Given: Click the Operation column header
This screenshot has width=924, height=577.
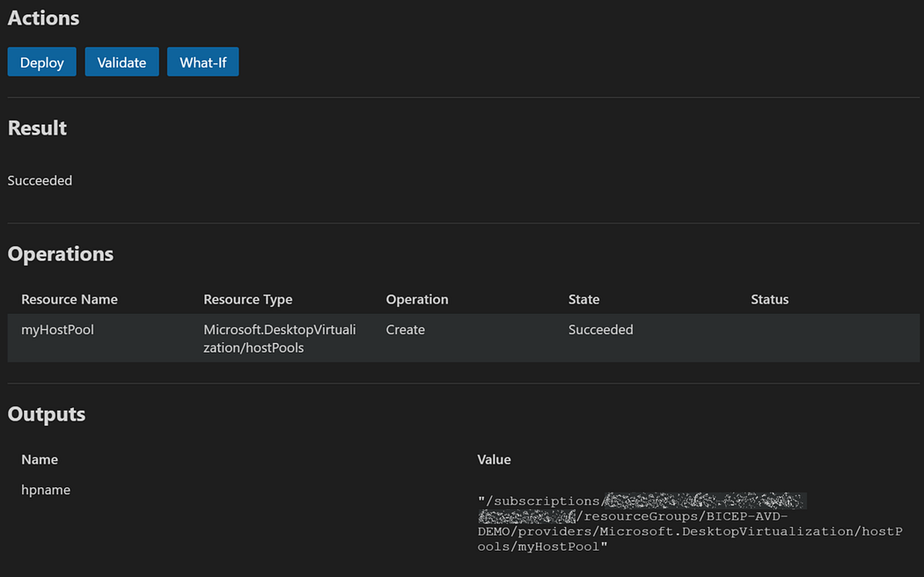Looking at the screenshot, I should point(417,299).
